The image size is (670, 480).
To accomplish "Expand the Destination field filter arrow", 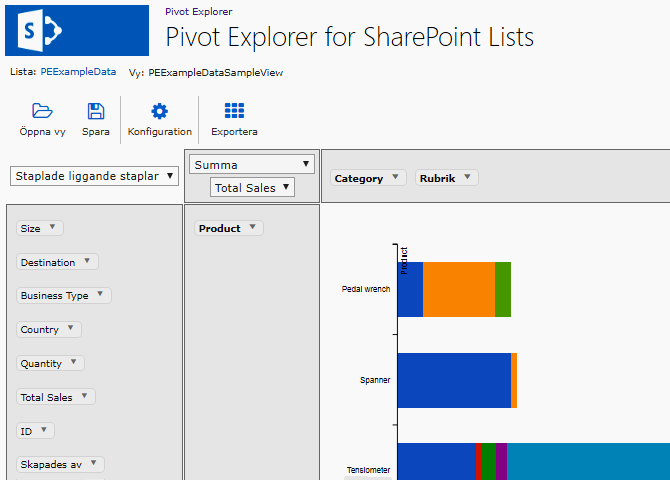I will [87, 260].
